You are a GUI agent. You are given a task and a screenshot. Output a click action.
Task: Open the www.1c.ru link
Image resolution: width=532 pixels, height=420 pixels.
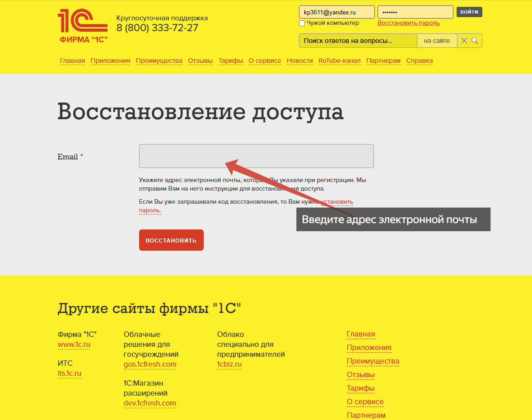[74, 344]
